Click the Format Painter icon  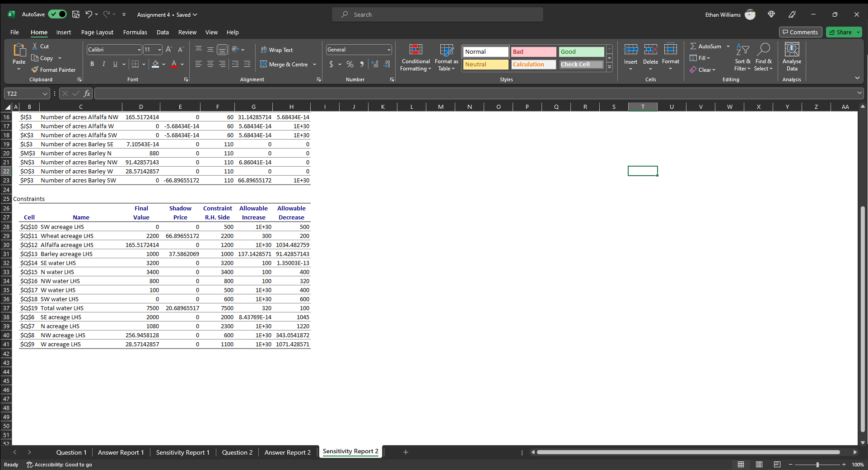(35, 70)
